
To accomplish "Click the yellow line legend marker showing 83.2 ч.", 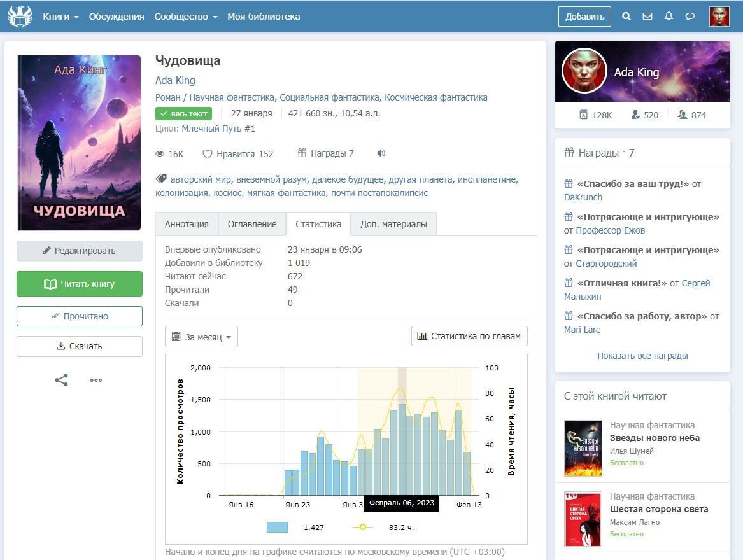I will pos(362,527).
